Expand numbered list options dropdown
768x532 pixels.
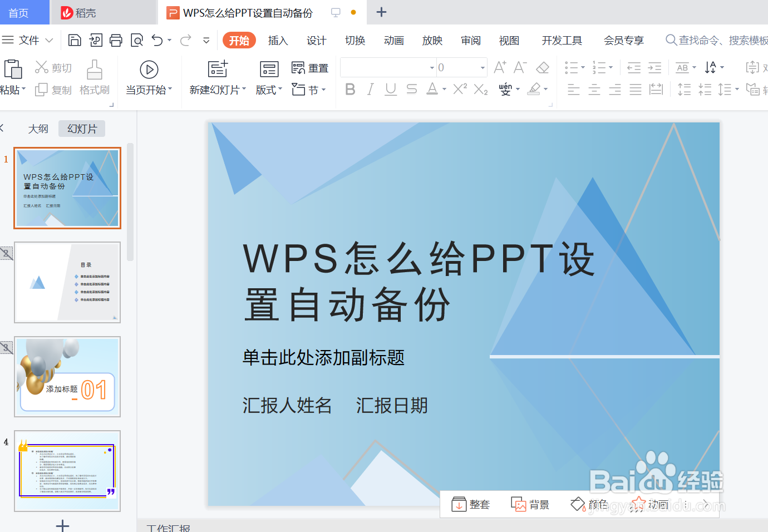click(611, 67)
